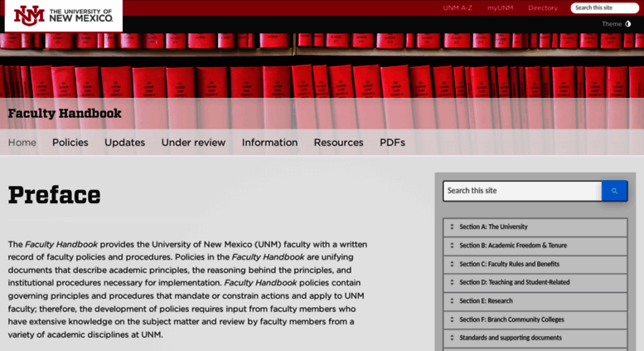Open the Faculty Handbook title link
The image size is (644, 351).
[x=65, y=113]
